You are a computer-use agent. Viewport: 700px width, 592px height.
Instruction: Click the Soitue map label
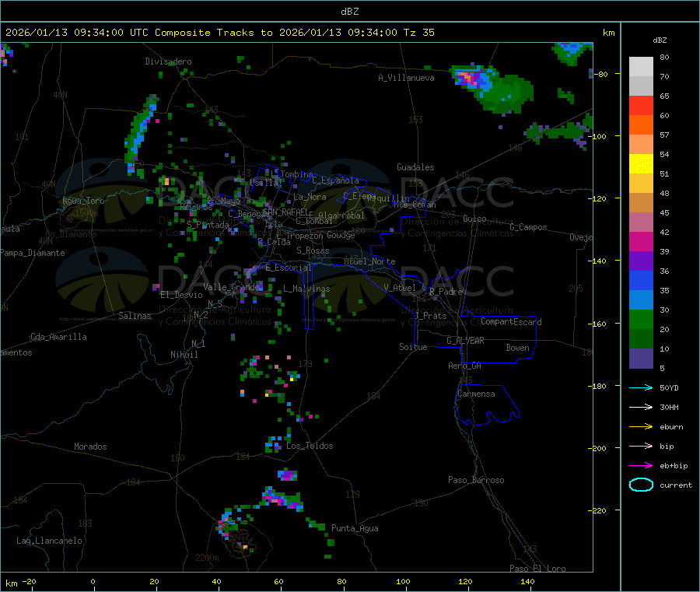[413, 347]
